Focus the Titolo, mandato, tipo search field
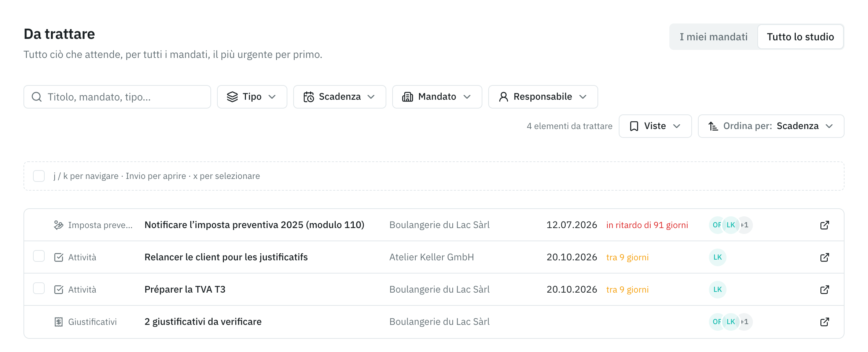868x352 pixels. [117, 97]
